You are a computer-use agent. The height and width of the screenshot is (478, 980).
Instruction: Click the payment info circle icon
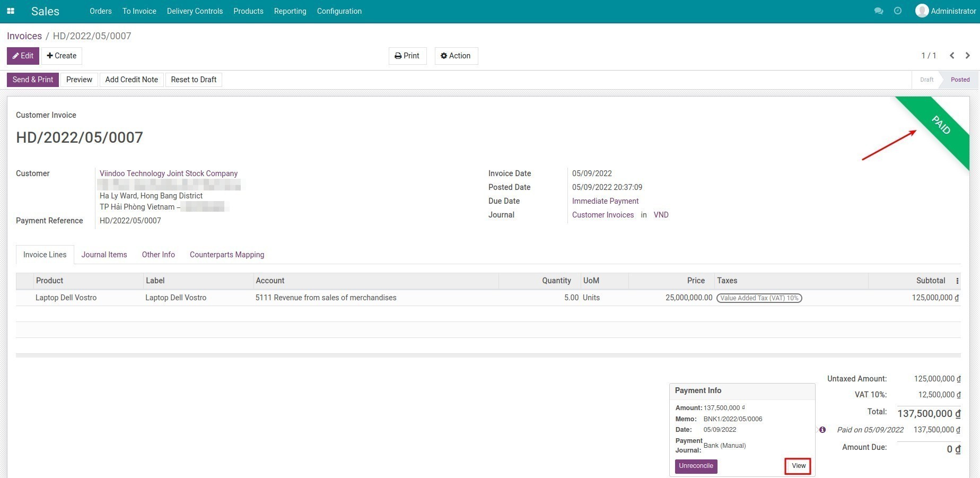pyautogui.click(x=822, y=430)
